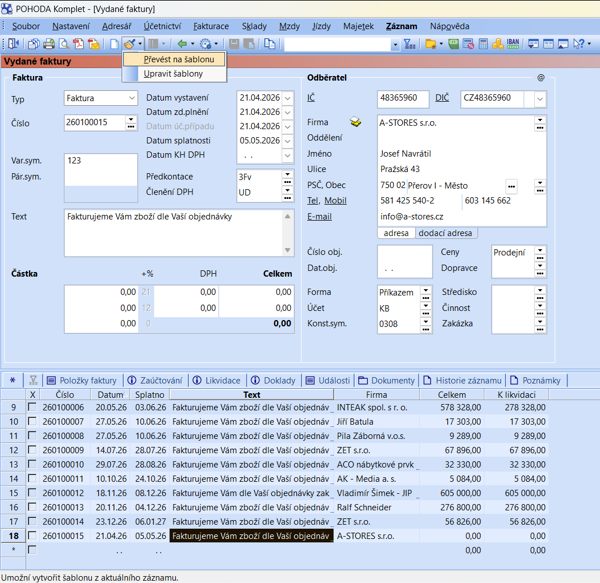Click the dodací adresa button
Image resolution: width=600 pixels, height=583 pixels.
click(x=445, y=233)
